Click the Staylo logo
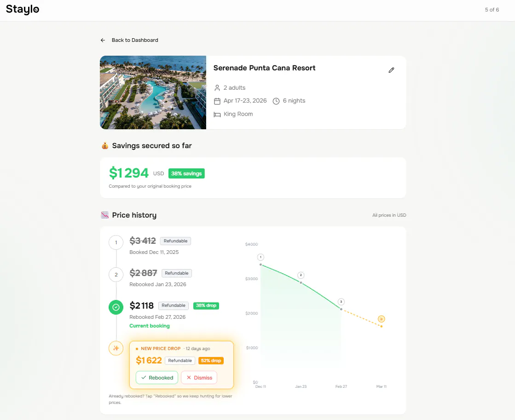The width and height of the screenshot is (515, 420). (x=23, y=9)
